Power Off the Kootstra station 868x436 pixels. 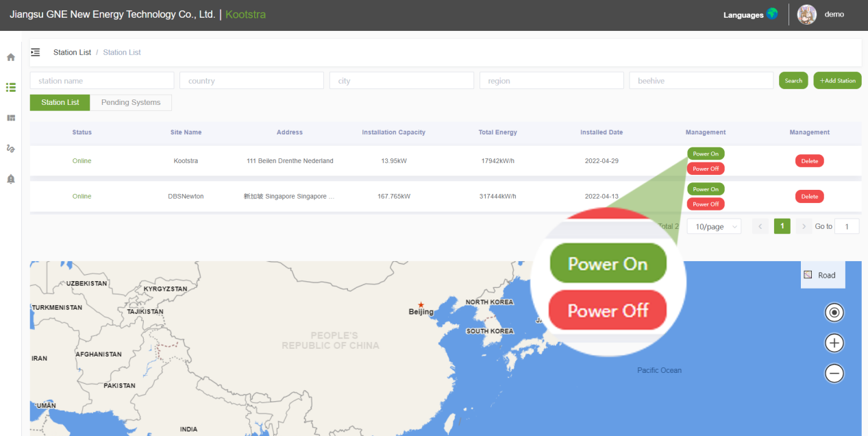point(705,169)
